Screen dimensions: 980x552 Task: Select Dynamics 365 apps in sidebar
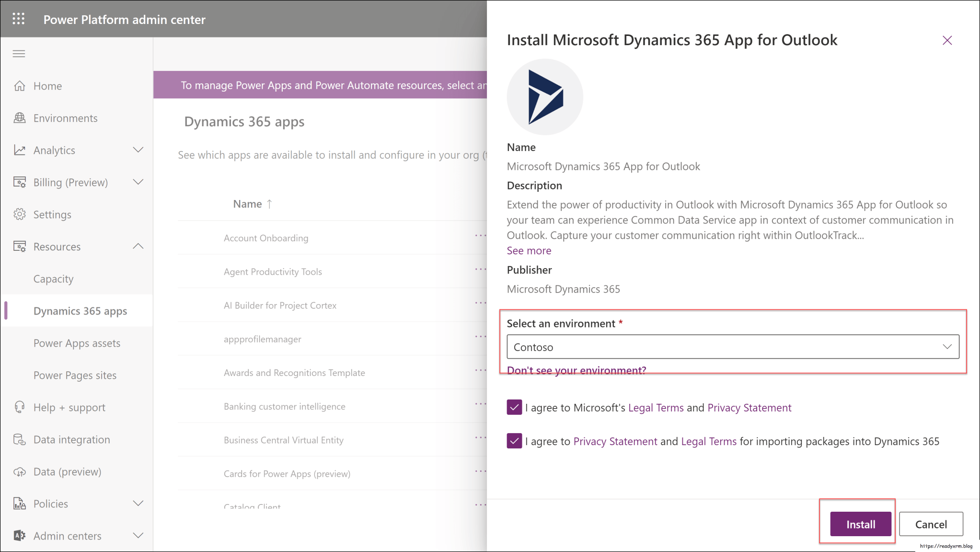[x=80, y=311]
